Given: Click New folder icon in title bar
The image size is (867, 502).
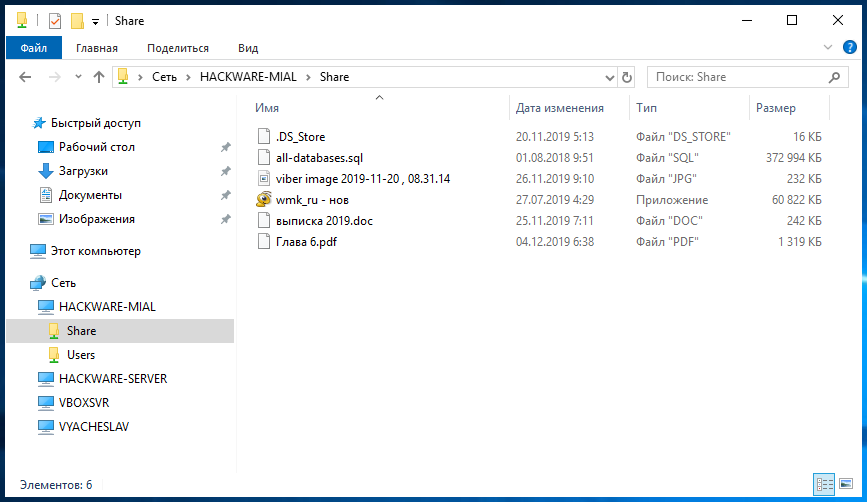Looking at the screenshot, I should click(x=77, y=21).
